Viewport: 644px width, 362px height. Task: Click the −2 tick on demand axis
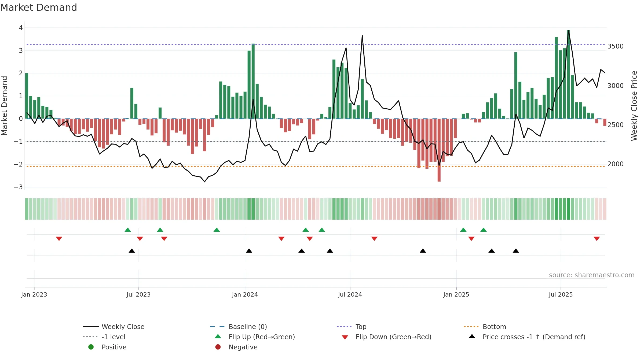[18, 164]
